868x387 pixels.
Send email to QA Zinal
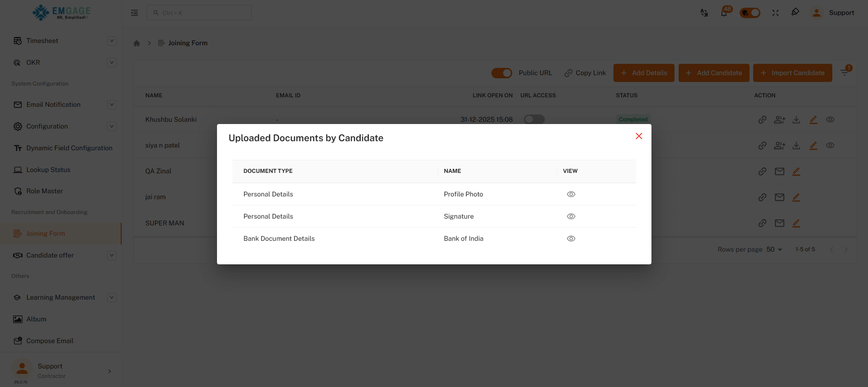pyautogui.click(x=779, y=171)
